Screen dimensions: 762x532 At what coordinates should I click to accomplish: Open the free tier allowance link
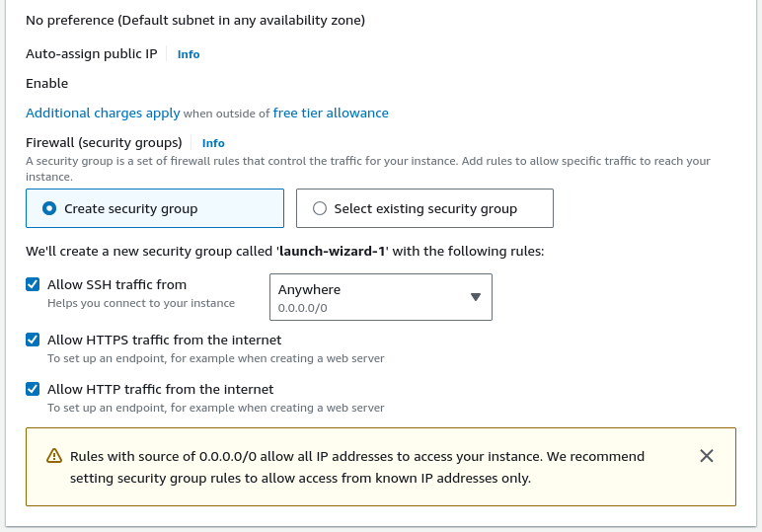[331, 113]
